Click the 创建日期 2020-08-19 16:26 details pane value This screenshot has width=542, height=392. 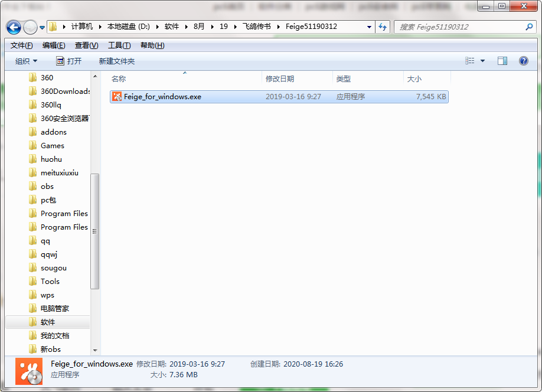coord(313,364)
